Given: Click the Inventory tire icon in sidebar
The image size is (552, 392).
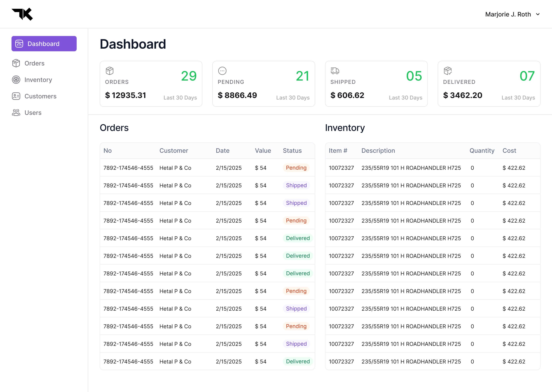Looking at the screenshot, I should pyautogui.click(x=16, y=80).
